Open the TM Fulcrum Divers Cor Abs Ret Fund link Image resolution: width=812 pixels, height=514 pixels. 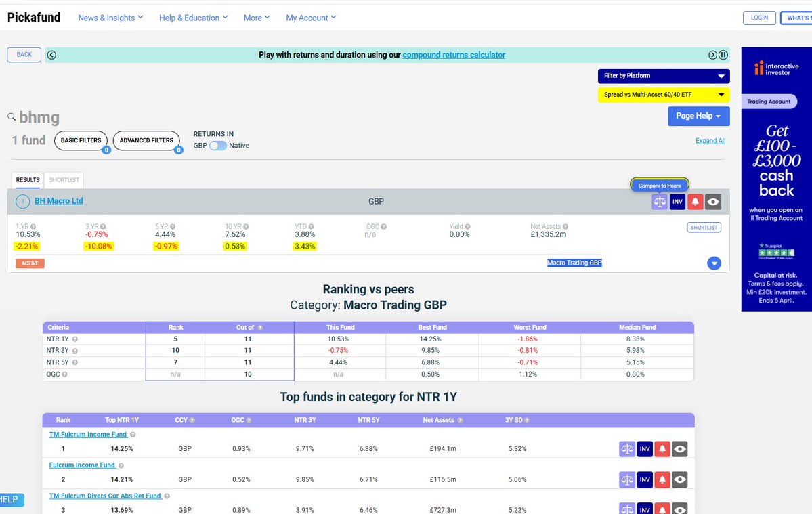click(x=105, y=496)
